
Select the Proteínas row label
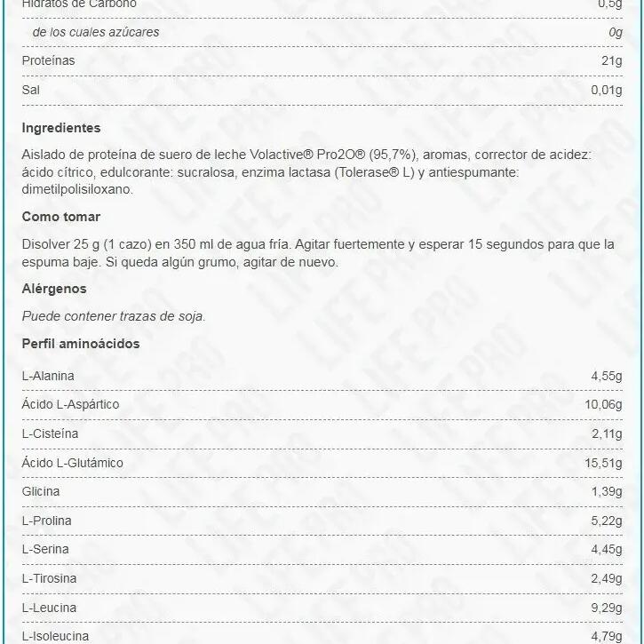(48, 61)
